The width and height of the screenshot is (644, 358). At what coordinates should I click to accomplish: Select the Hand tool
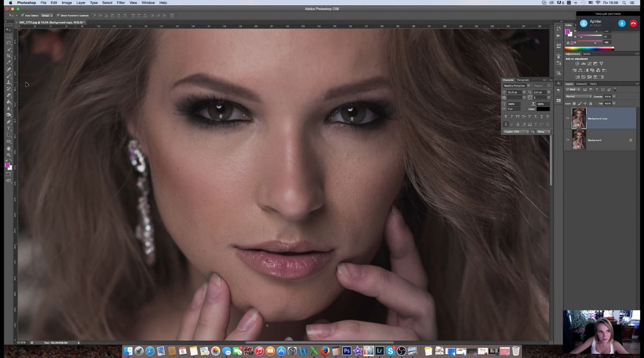(9, 148)
